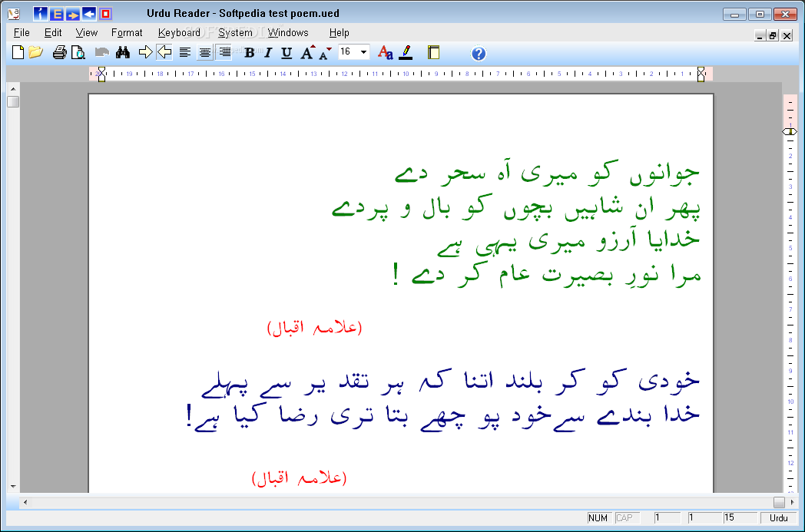Click the vertical scrollbar down arrow
The height and width of the screenshot is (532, 805).
click(13, 487)
